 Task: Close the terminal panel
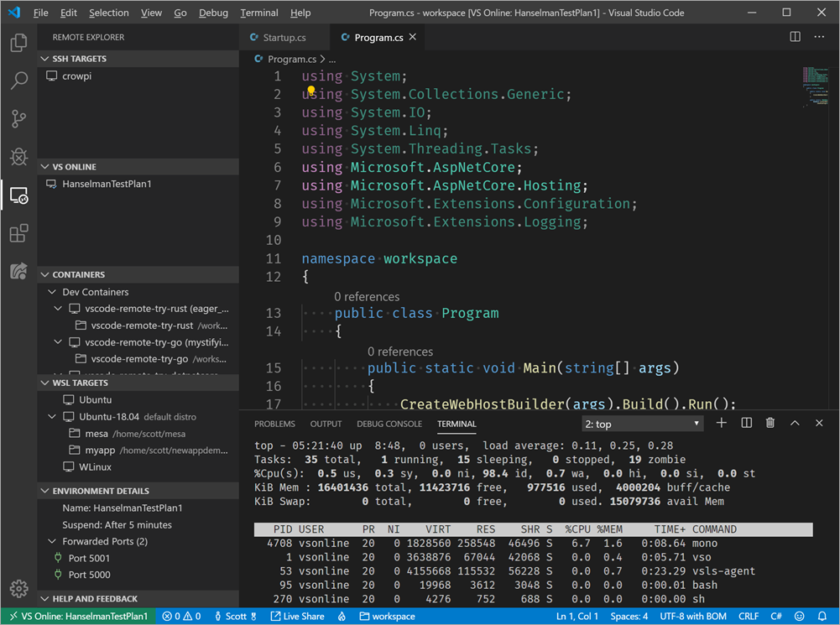coord(819,423)
